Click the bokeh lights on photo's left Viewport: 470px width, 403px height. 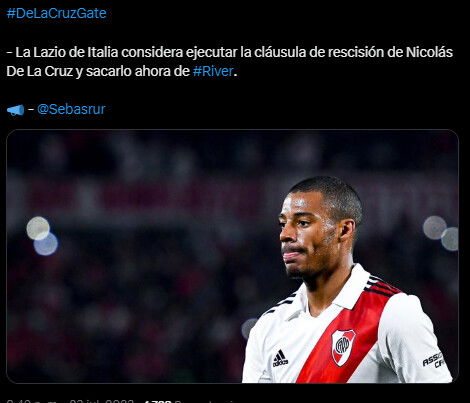pyautogui.click(x=42, y=236)
